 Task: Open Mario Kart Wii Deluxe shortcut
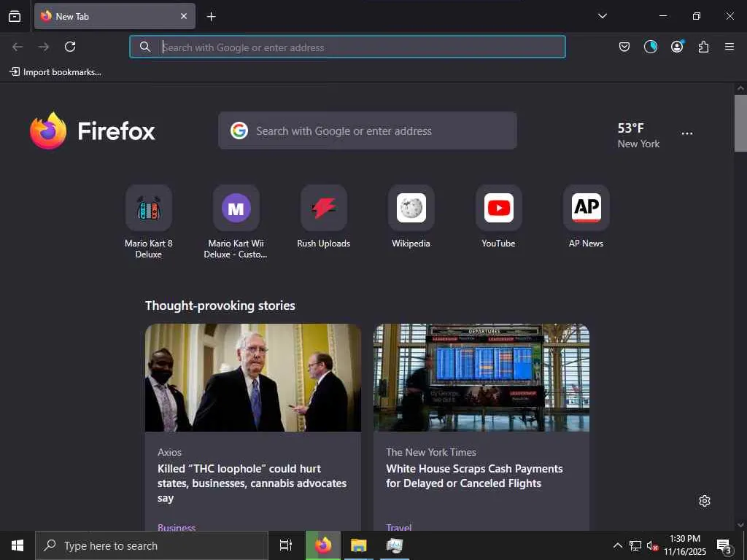236,222
